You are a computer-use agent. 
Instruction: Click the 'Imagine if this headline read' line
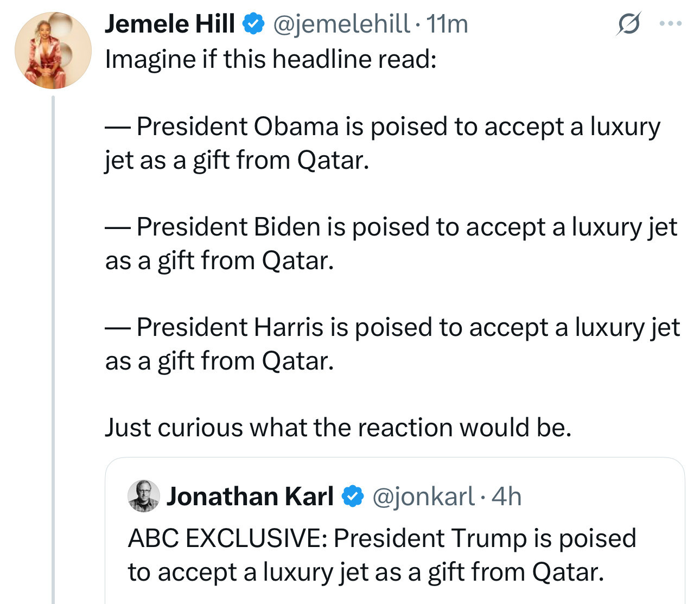click(271, 59)
